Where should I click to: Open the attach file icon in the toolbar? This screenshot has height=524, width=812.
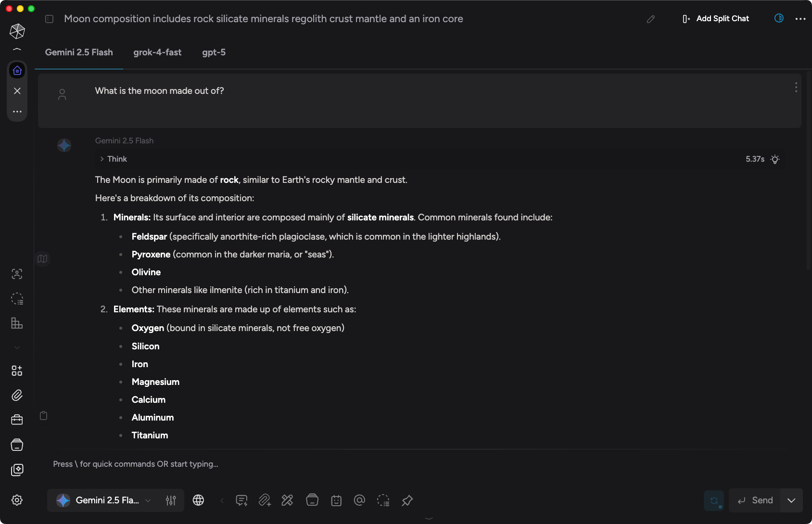coord(265,500)
